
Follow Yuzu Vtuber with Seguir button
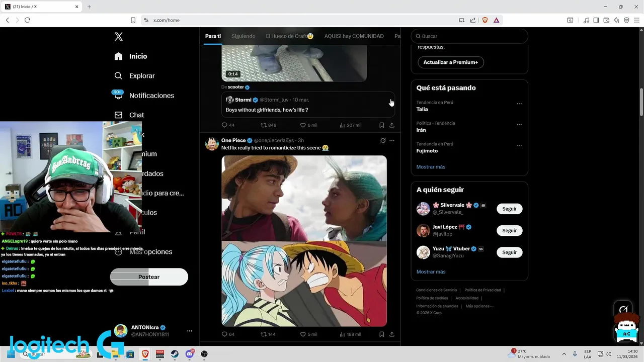(509, 252)
